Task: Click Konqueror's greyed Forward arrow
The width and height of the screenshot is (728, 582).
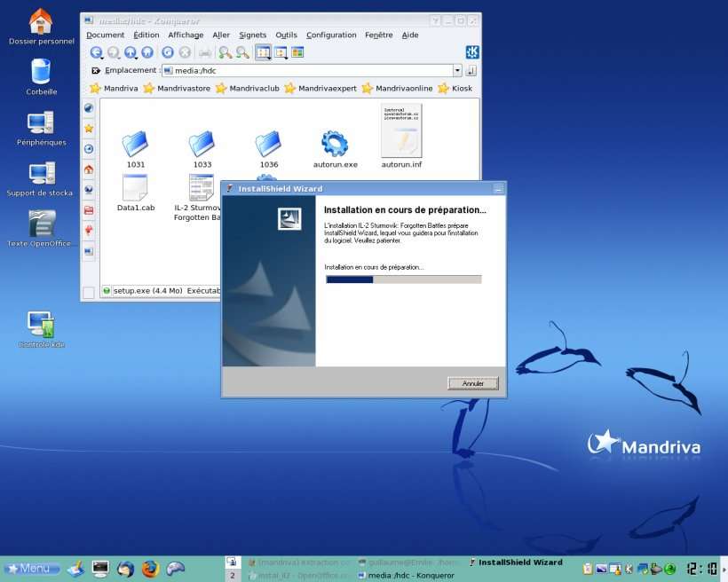Action: click(x=114, y=52)
